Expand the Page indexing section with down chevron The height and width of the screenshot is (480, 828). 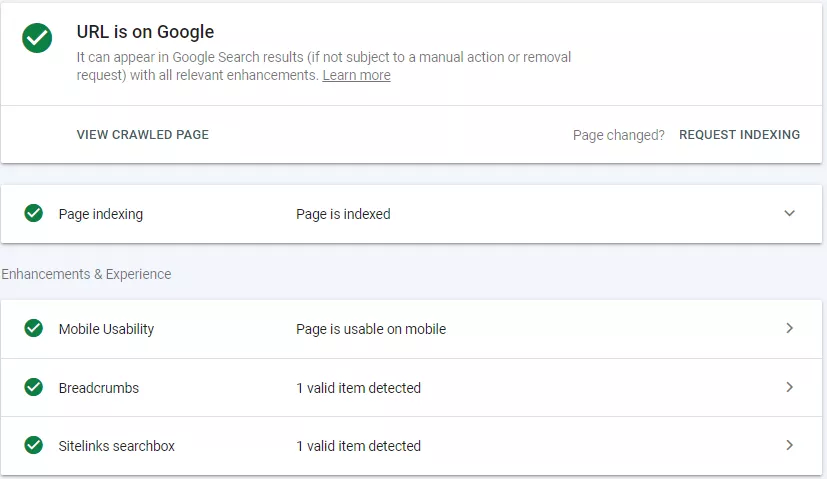pyautogui.click(x=789, y=213)
